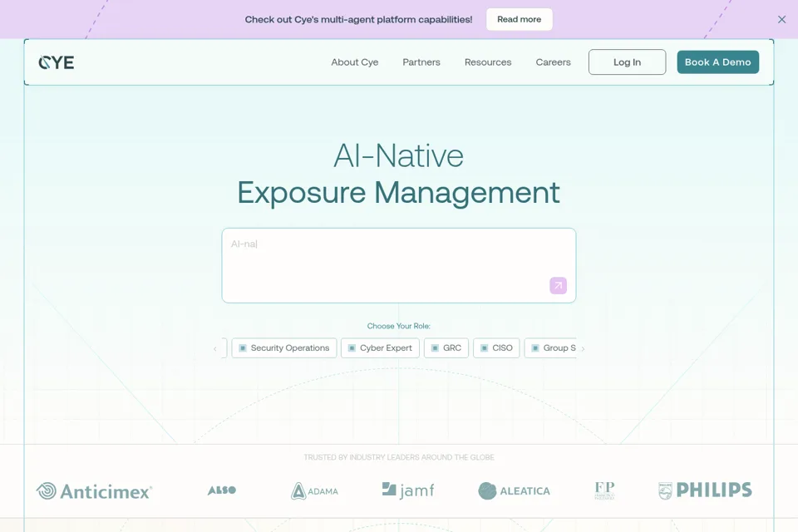
Task: Show more roles with right chevron
Action: coord(583,349)
